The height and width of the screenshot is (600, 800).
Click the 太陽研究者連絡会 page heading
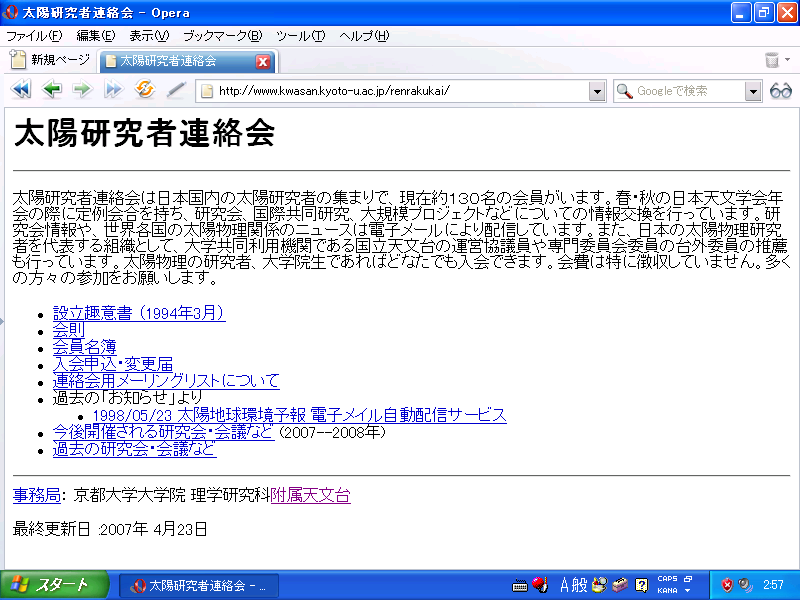[145, 133]
